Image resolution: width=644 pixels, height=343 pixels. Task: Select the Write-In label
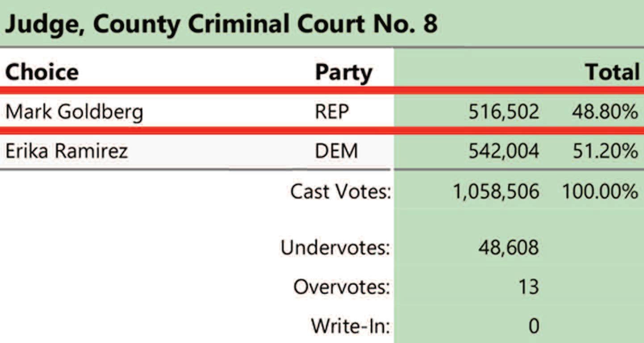351,326
